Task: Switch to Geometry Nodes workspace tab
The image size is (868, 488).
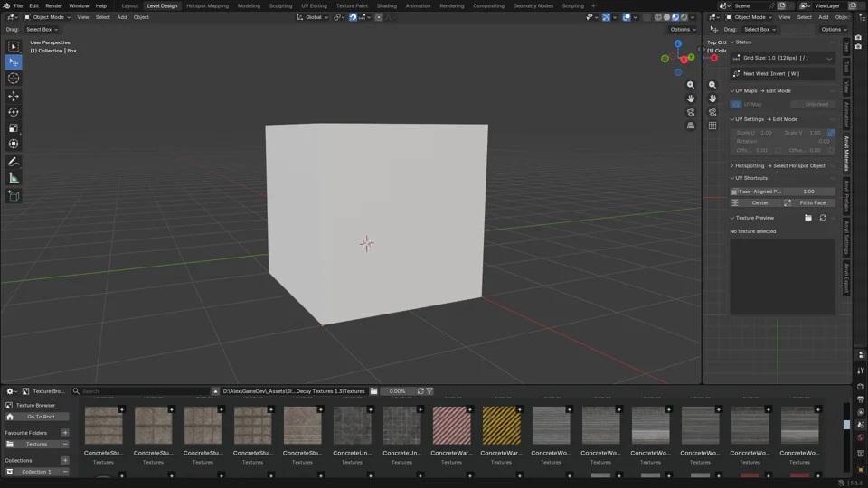Action: click(x=533, y=5)
